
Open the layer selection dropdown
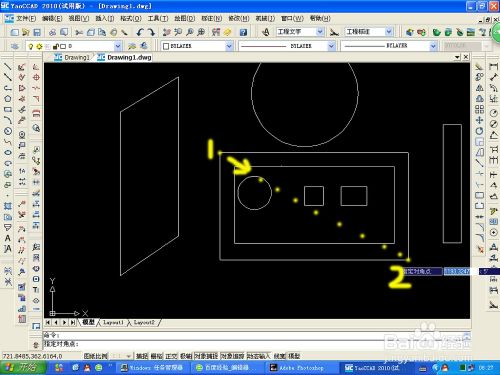pyautogui.click(x=118, y=46)
